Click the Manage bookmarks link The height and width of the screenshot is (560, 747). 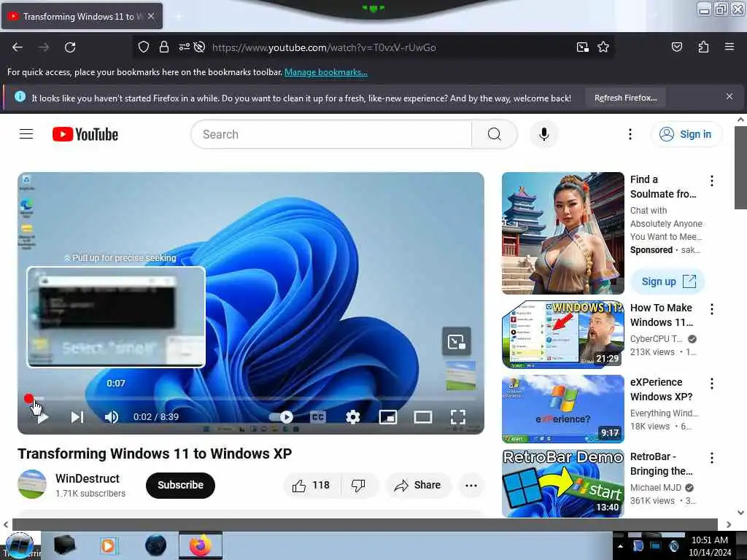[x=326, y=72]
